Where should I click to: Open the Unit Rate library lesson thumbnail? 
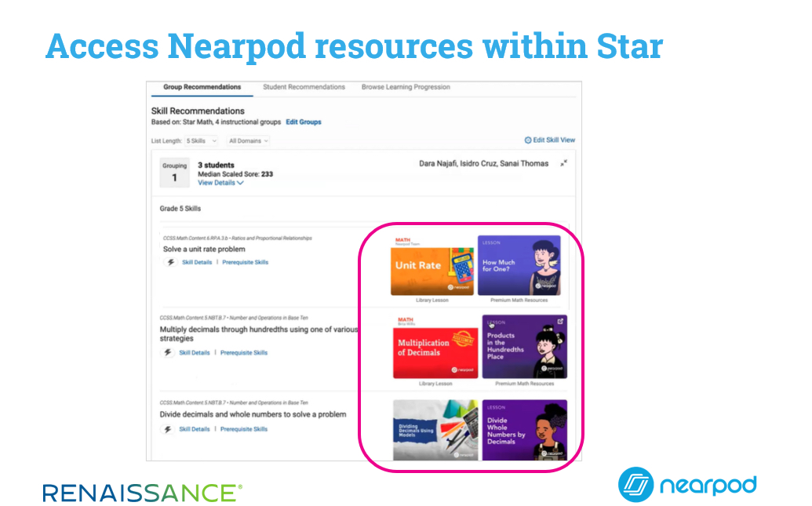coord(432,266)
